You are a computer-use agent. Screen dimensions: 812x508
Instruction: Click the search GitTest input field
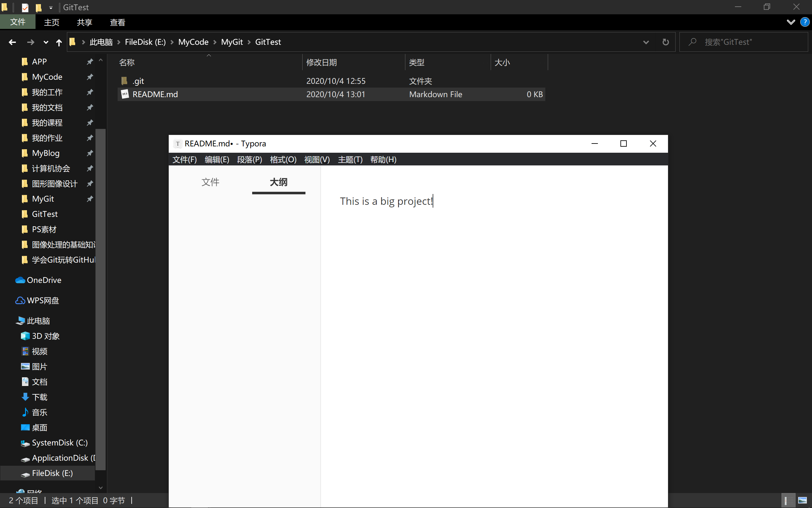tap(743, 42)
